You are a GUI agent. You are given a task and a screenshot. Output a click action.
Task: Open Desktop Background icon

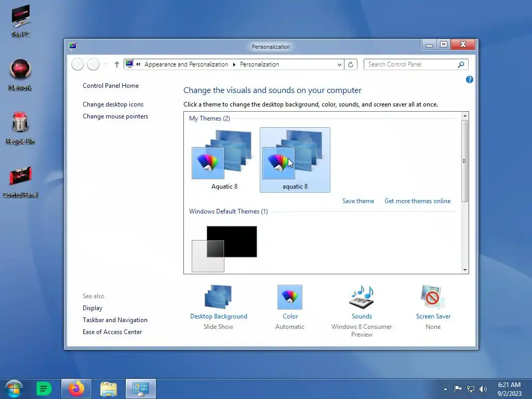coord(218,297)
